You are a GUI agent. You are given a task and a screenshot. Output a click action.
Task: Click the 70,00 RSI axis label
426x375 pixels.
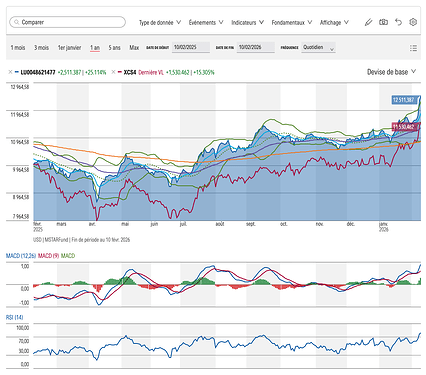pyautogui.click(x=24, y=341)
